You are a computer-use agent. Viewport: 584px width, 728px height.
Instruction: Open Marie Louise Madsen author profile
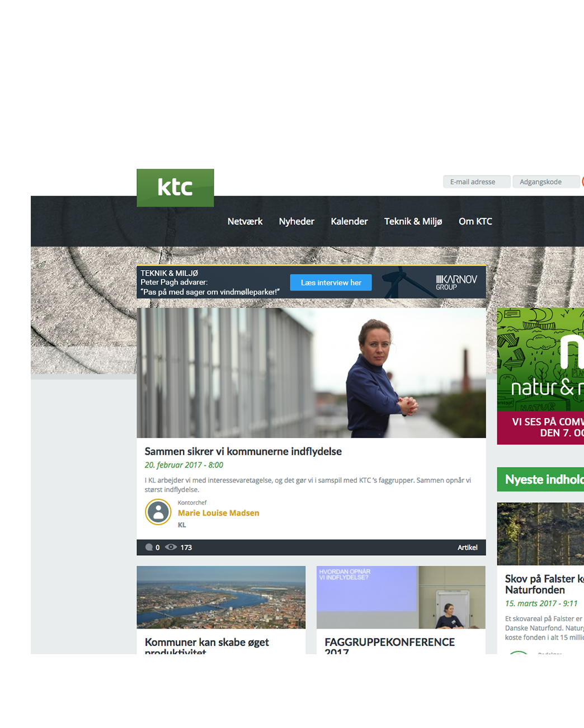[x=218, y=513]
